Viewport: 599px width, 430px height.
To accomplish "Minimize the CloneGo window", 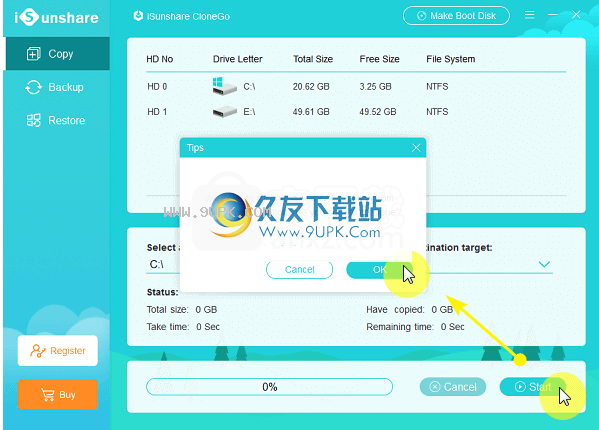I will coord(553,15).
